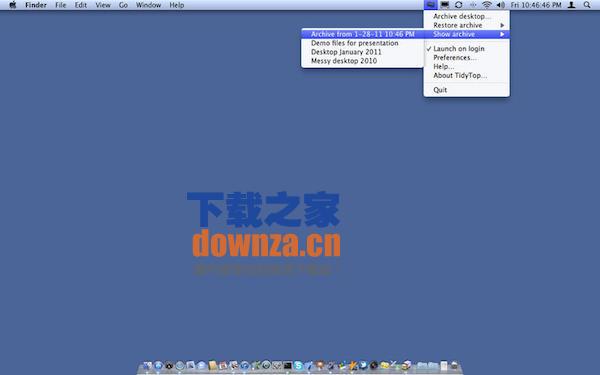Open the Trash in the Dock

454,365
